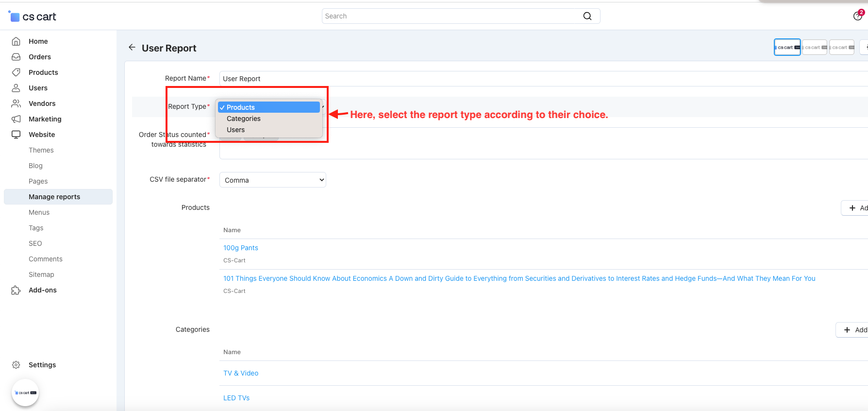Click the Vendors people icon

(x=16, y=103)
